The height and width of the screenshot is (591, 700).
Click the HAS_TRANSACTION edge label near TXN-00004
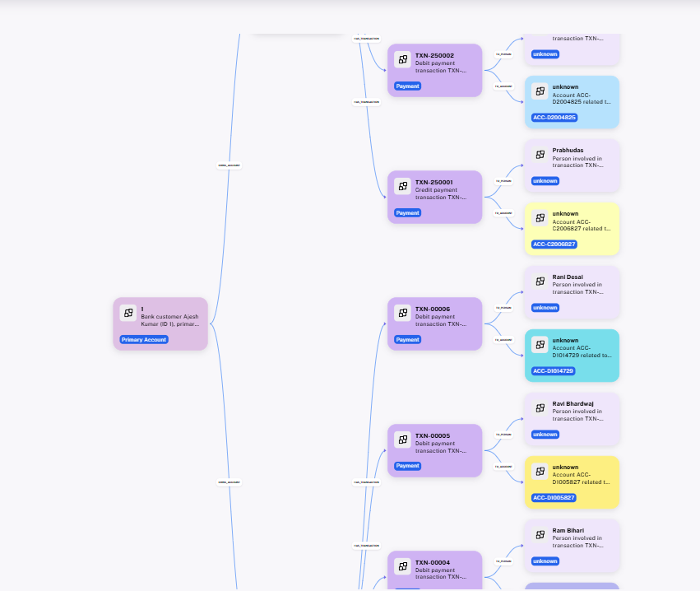click(365, 544)
